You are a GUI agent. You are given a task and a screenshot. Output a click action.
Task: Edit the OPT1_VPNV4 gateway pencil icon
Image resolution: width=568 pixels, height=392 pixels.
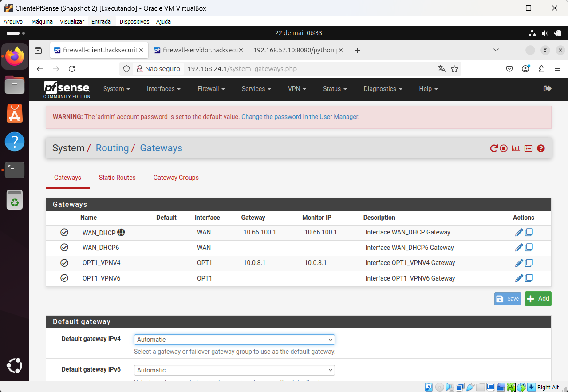tap(519, 263)
